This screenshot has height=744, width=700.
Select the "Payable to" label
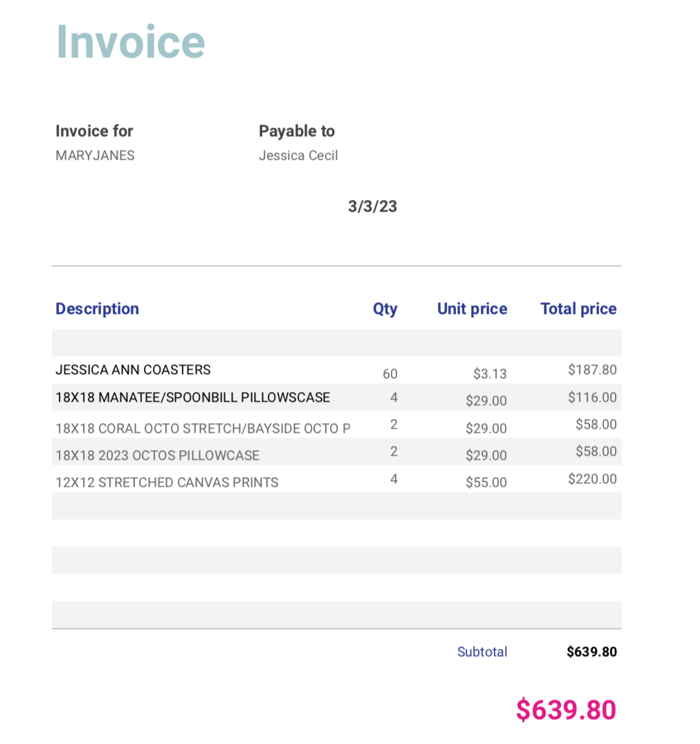pyautogui.click(x=296, y=131)
